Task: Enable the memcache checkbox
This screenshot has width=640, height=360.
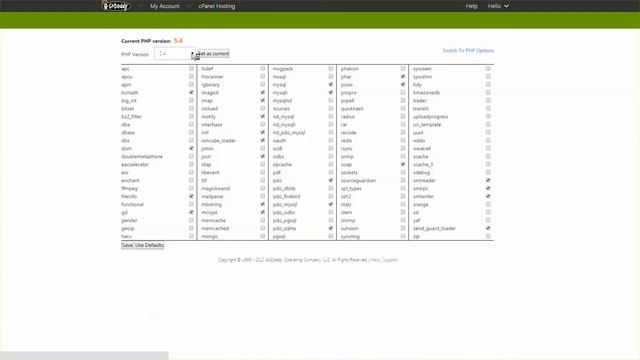Action: pyautogui.click(x=263, y=220)
